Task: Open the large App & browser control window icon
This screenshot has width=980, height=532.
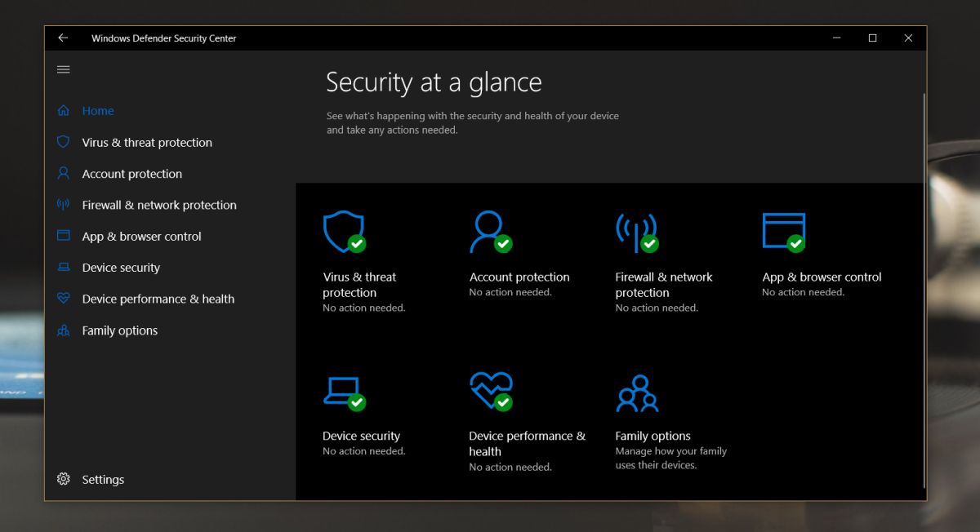Action: tap(783, 232)
